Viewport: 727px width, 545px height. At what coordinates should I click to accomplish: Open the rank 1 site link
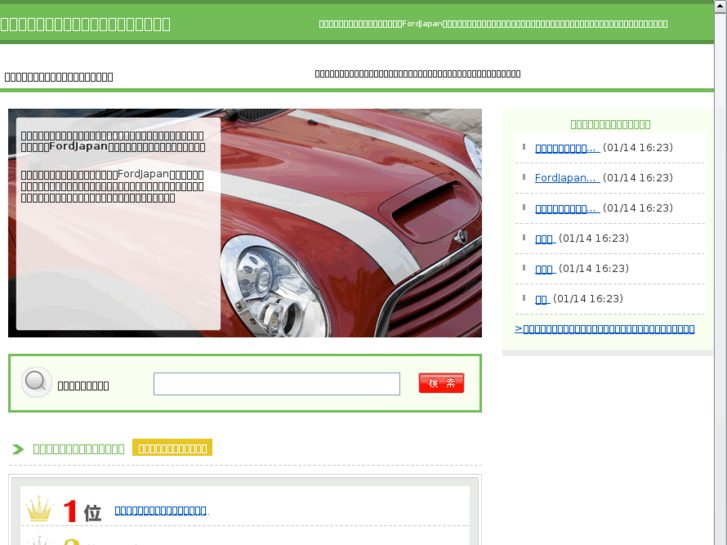161,510
